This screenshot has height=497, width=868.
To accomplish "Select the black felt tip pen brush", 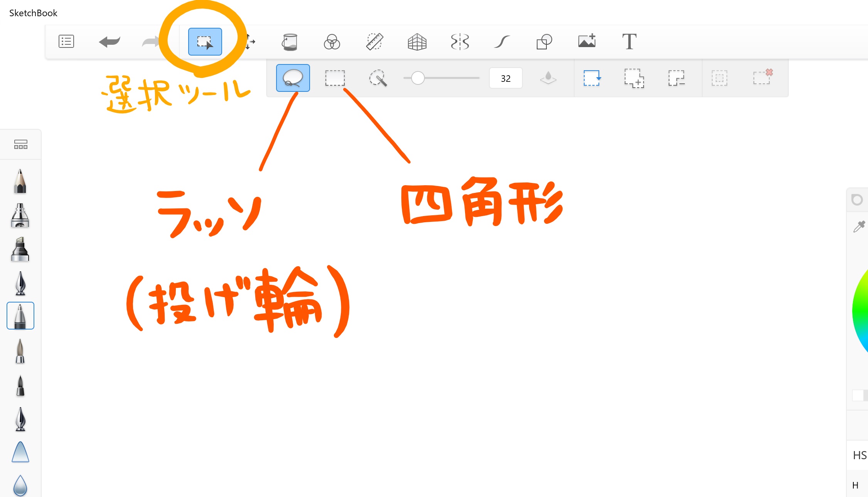I will click(x=20, y=385).
